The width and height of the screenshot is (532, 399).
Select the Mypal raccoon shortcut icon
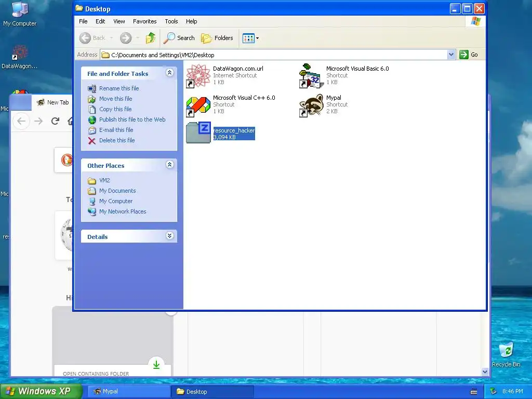pos(311,105)
